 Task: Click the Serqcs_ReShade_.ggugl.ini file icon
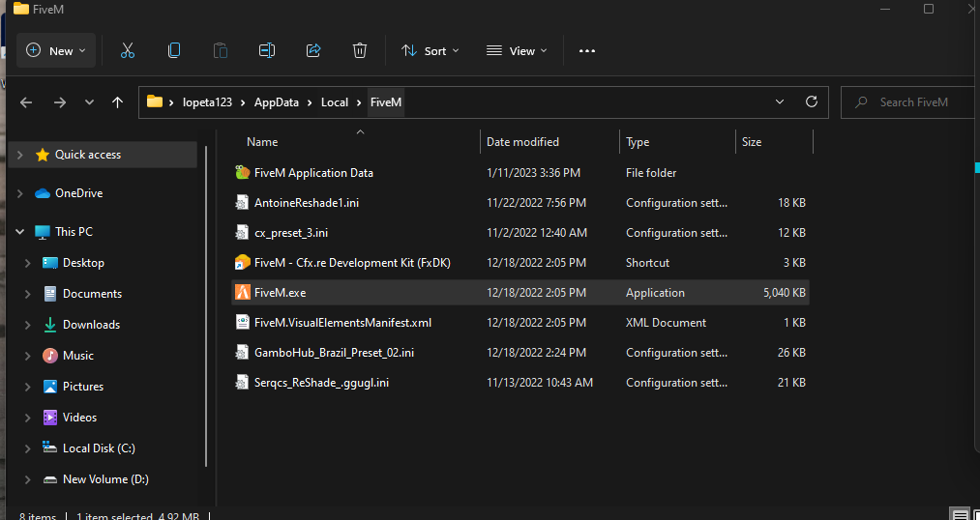tap(242, 382)
